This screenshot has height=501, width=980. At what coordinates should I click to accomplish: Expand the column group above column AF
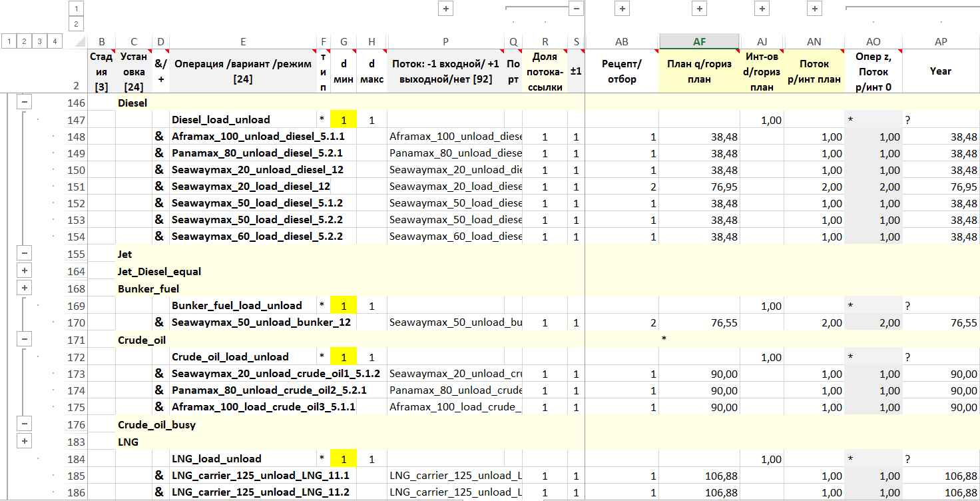[698, 9]
